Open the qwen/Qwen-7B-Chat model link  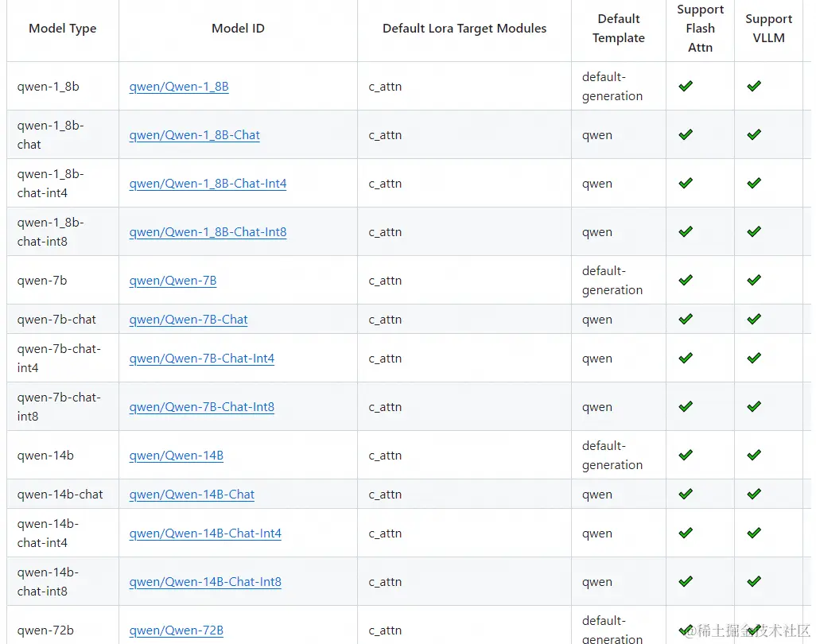188,320
